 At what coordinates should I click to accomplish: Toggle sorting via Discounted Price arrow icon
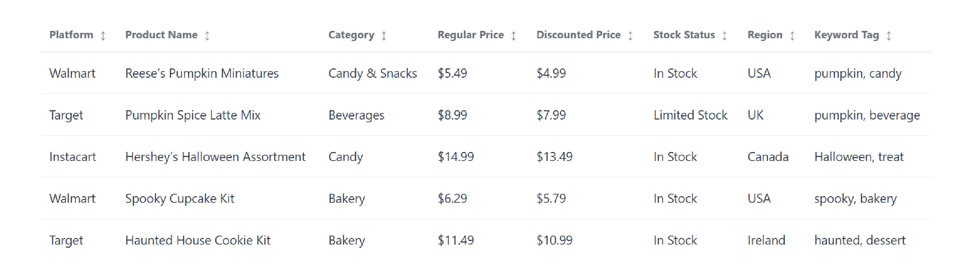(630, 36)
